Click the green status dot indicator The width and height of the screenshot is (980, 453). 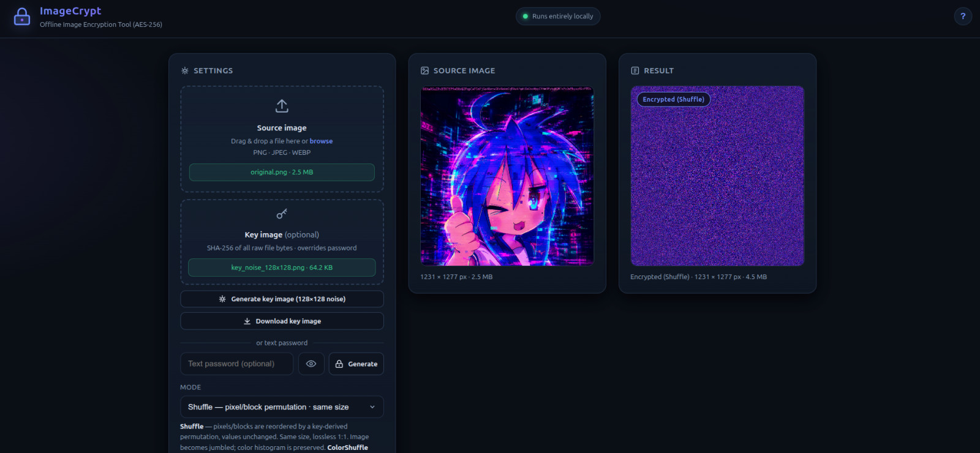click(x=525, y=17)
